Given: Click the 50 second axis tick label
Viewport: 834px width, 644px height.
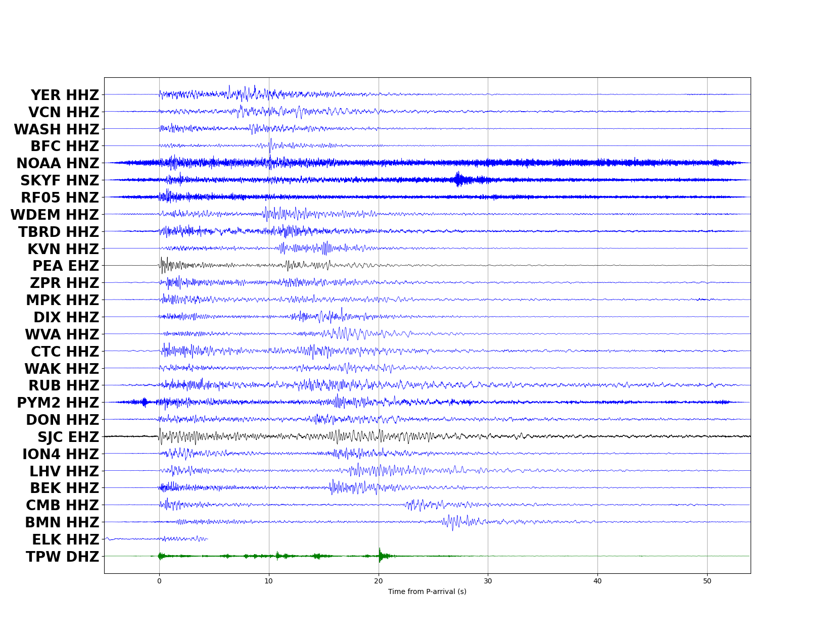Looking at the screenshot, I should click(707, 581).
